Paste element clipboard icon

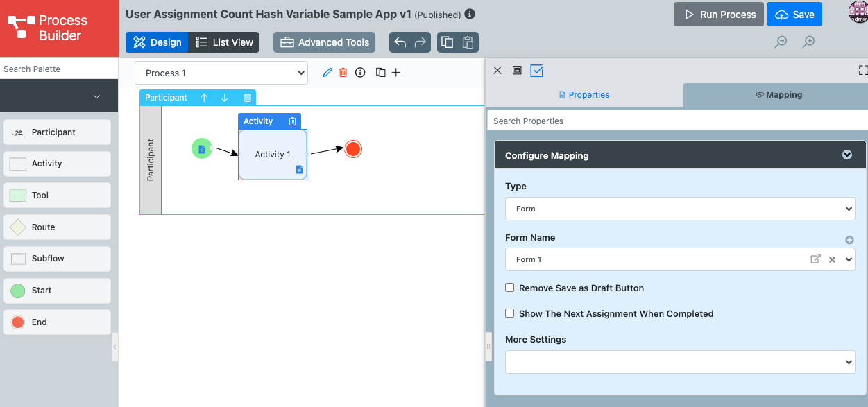[x=468, y=42]
